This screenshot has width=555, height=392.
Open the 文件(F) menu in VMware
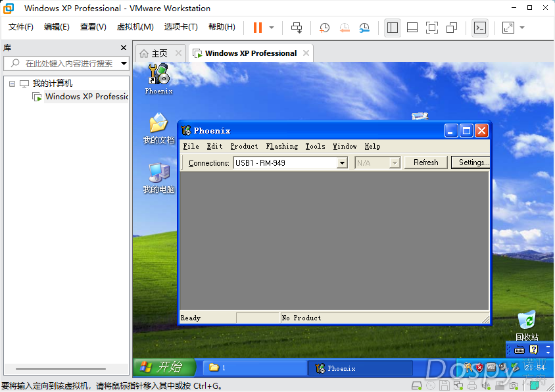click(x=21, y=27)
